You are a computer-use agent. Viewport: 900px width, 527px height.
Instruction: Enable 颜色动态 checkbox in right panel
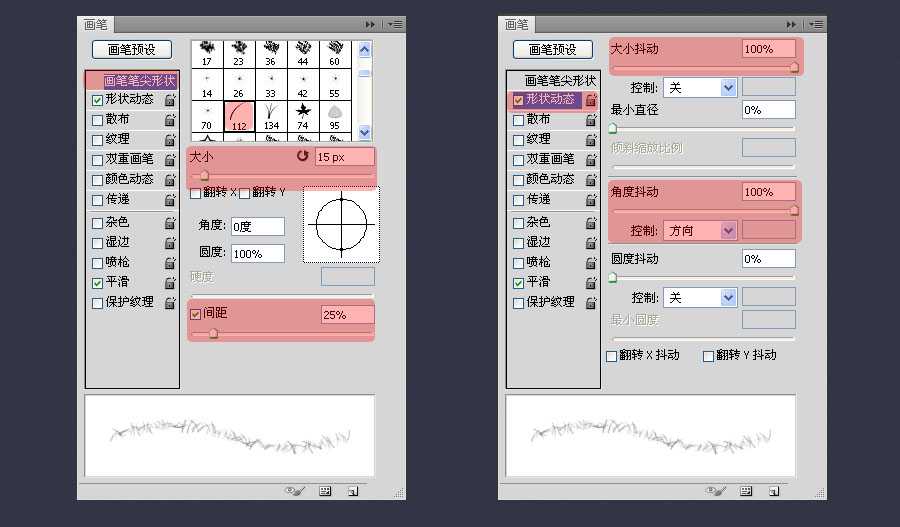pyautogui.click(x=518, y=180)
